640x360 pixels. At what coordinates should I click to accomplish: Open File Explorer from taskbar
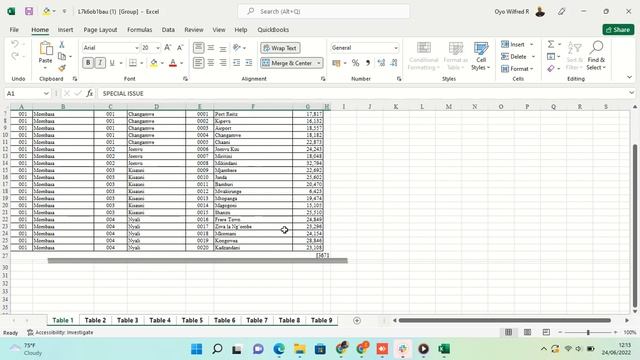[300, 349]
